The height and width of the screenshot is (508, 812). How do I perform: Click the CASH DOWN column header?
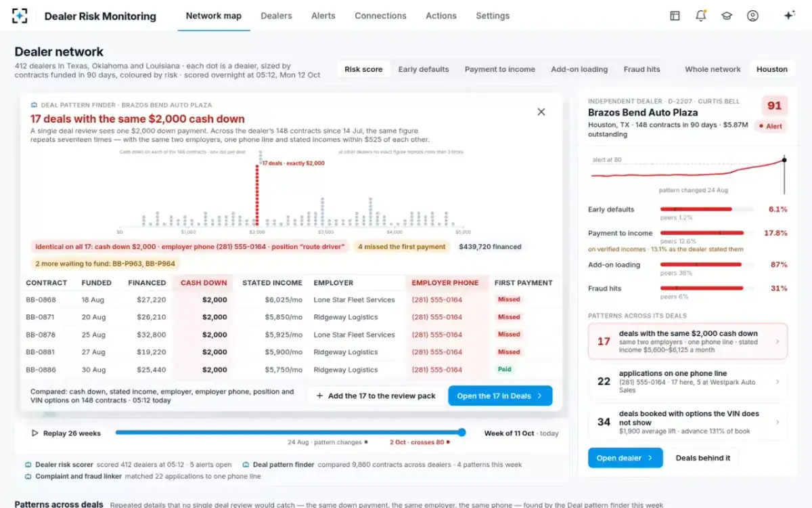coord(204,282)
